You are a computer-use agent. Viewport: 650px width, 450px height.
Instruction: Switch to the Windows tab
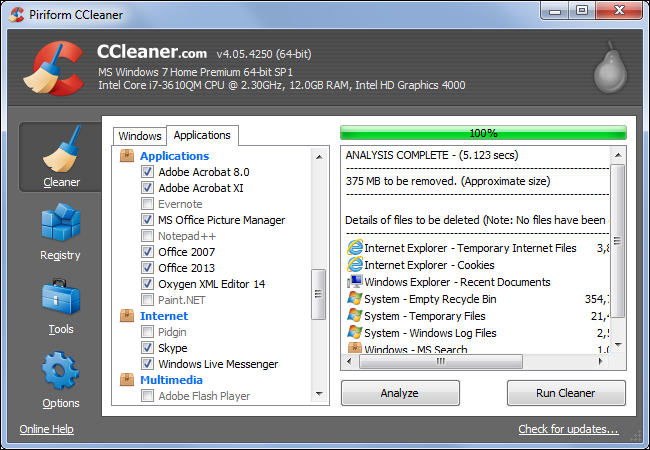140,136
